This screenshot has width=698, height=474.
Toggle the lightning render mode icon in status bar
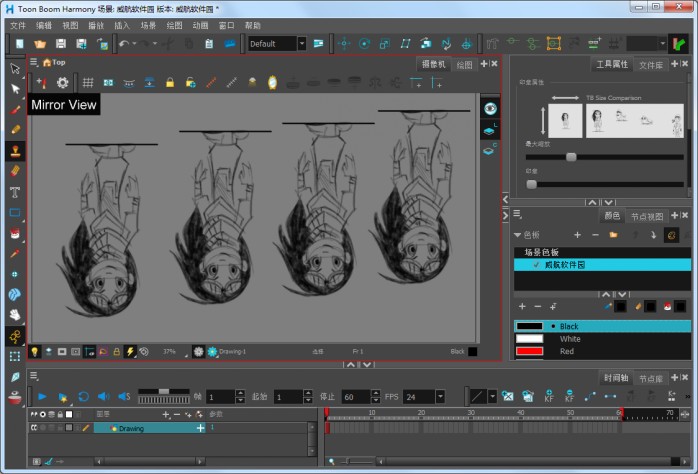coord(130,352)
